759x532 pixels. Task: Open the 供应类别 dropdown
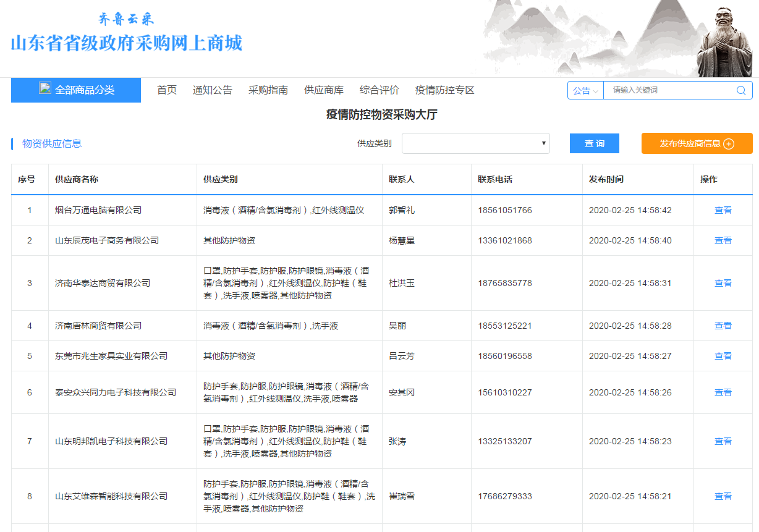(475, 143)
